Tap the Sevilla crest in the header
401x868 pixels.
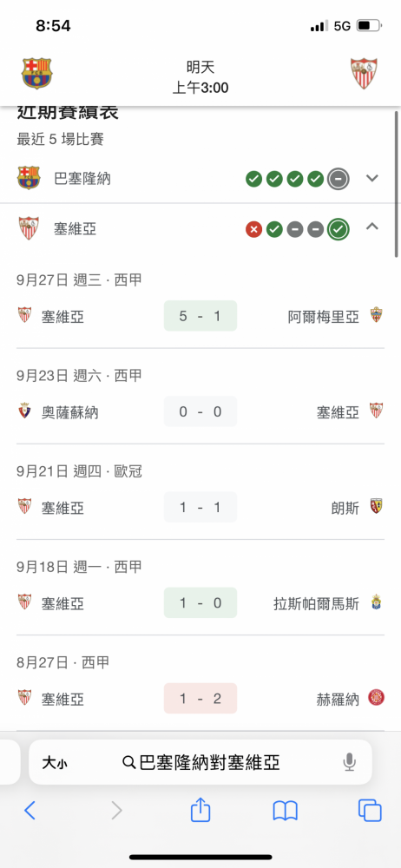click(x=364, y=74)
